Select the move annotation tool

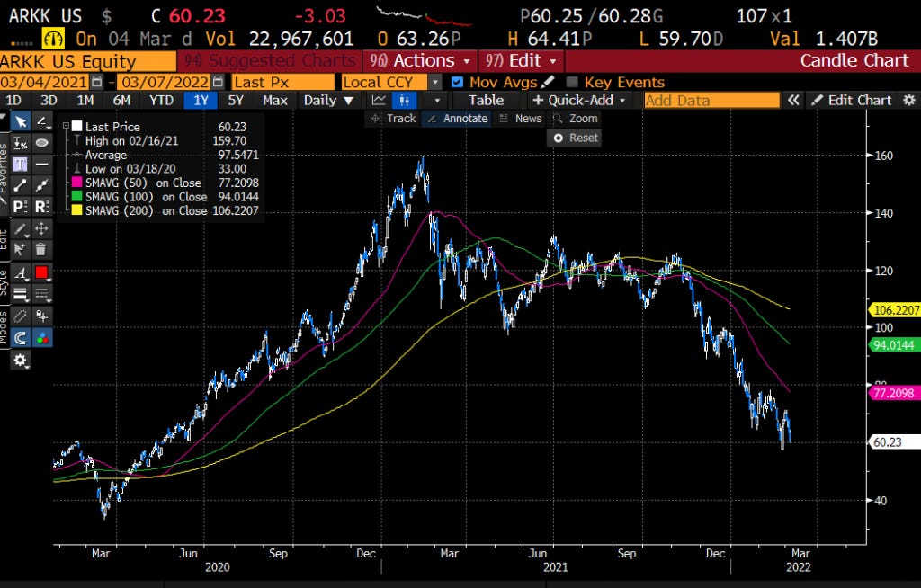[41, 228]
